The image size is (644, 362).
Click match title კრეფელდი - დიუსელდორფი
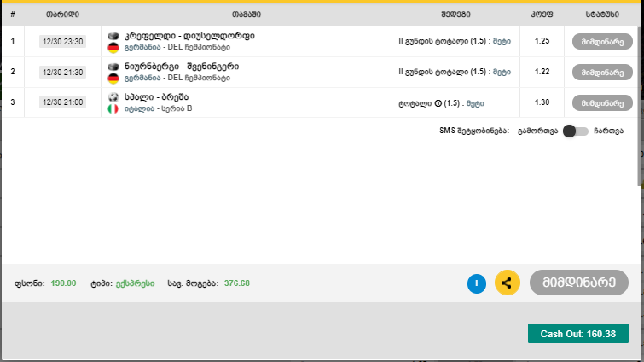[189, 36]
